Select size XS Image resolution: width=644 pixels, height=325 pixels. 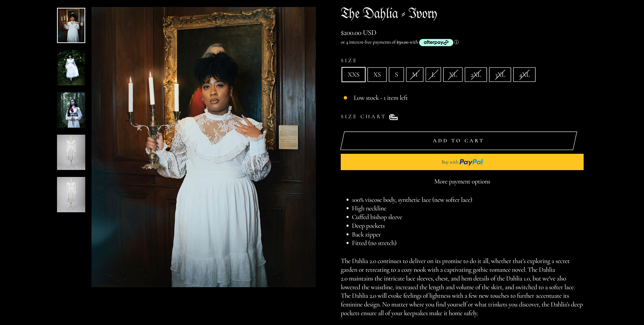click(377, 75)
